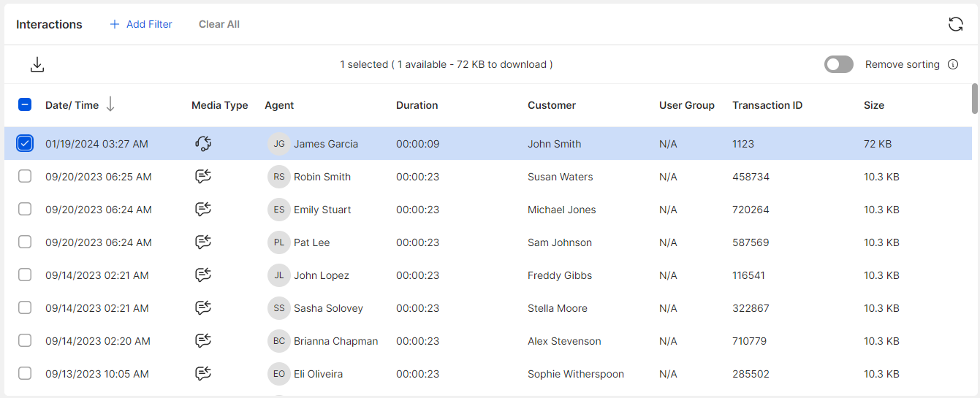Click the SS avatar for Sasha Solovey
Viewport: 980px width, 398px height.
pyautogui.click(x=279, y=308)
